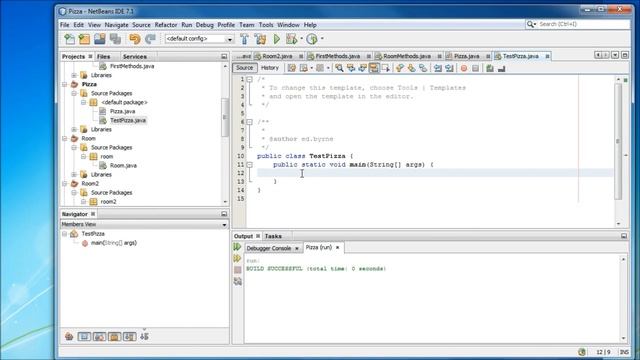Toggle Rectangular Selection in editor toolbar
The image size is (640, 360).
(385, 68)
